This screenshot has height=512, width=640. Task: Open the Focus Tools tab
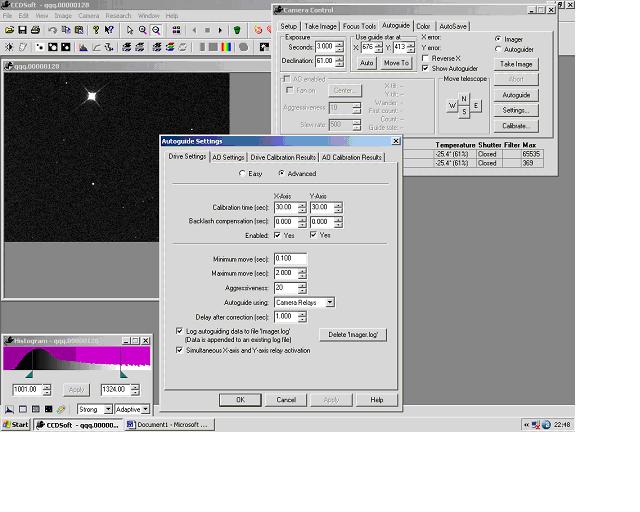pyautogui.click(x=359, y=26)
